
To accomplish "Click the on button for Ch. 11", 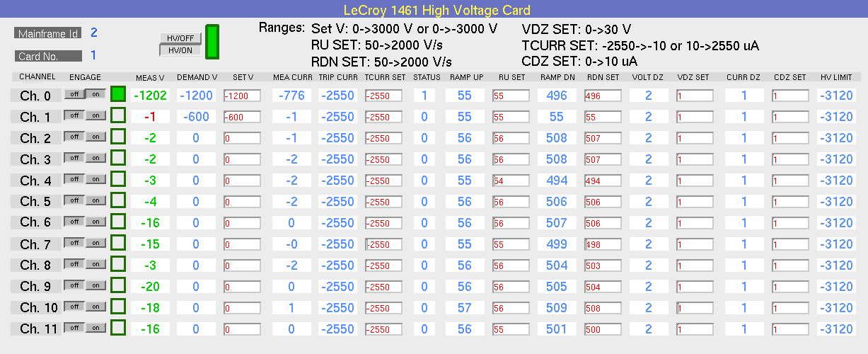I will (96, 327).
